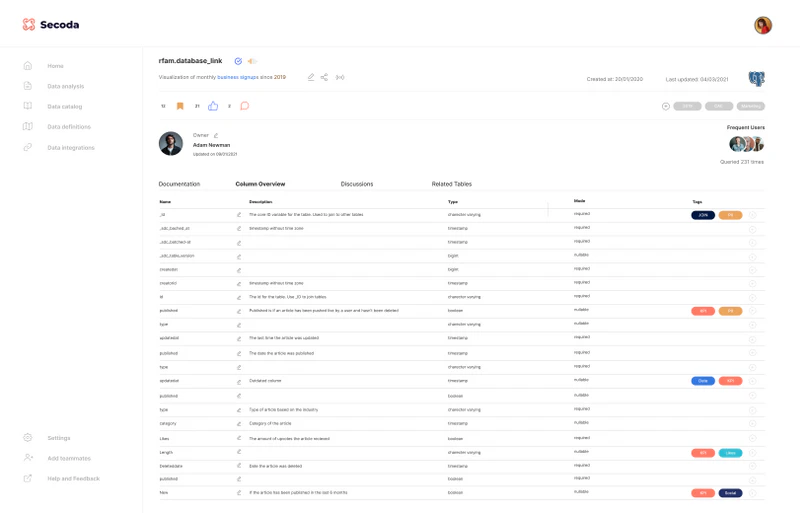Click the 'Queried 231 times' text
Viewport: 800px width, 513px height.
pos(742,162)
